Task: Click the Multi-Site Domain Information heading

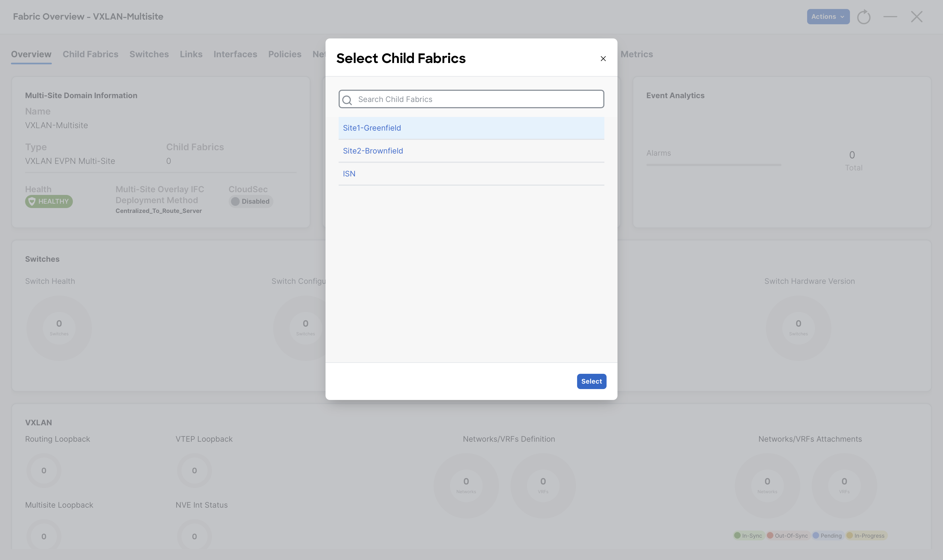Action: point(81,95)
